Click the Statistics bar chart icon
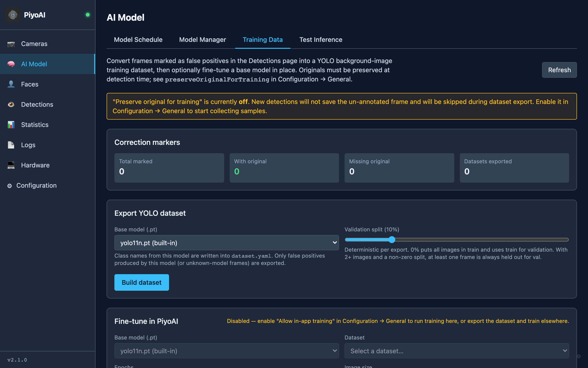Screen dimensions: 588x368 11,125
